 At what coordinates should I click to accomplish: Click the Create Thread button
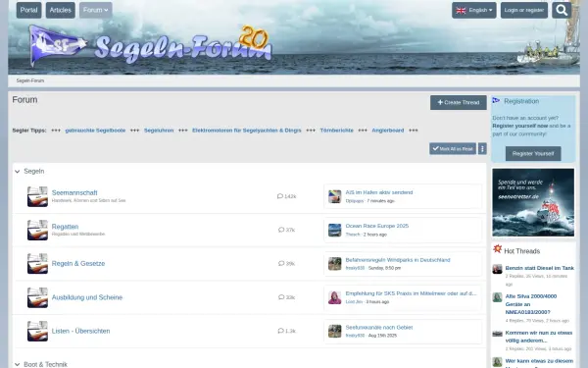tap(459, 102)
